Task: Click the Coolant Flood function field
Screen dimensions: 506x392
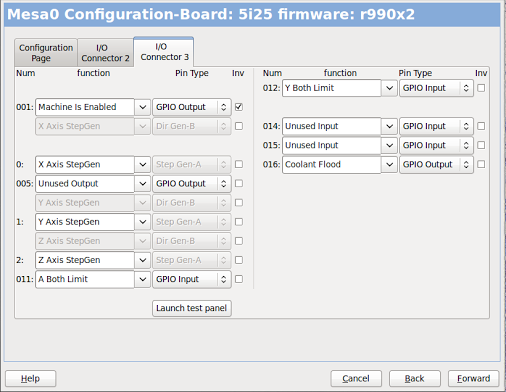Action: 332,164
